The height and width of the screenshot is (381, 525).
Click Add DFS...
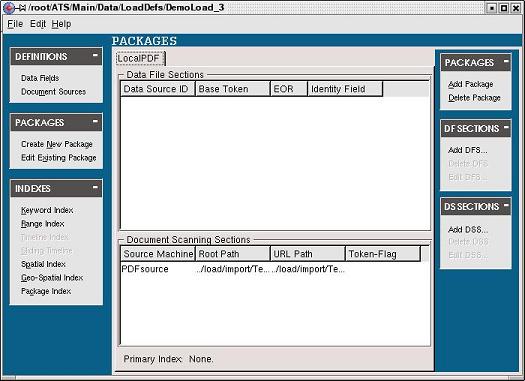pyautogui.click(x=467, y=150)
